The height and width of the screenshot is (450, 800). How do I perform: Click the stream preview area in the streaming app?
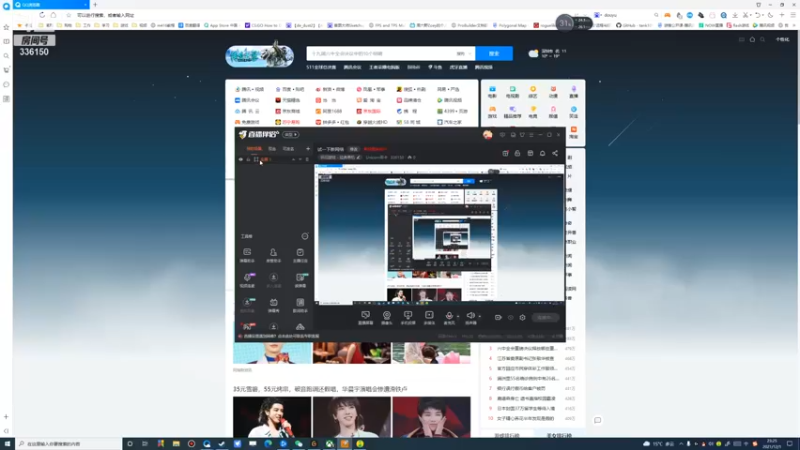pos(439,235)
